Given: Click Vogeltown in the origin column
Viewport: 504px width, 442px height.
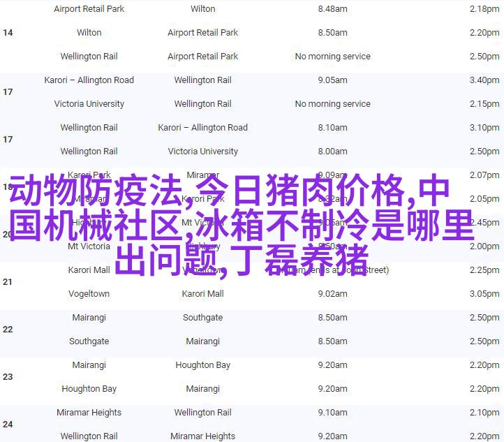Looking at the screenshot, I should [x=89, y=294].
